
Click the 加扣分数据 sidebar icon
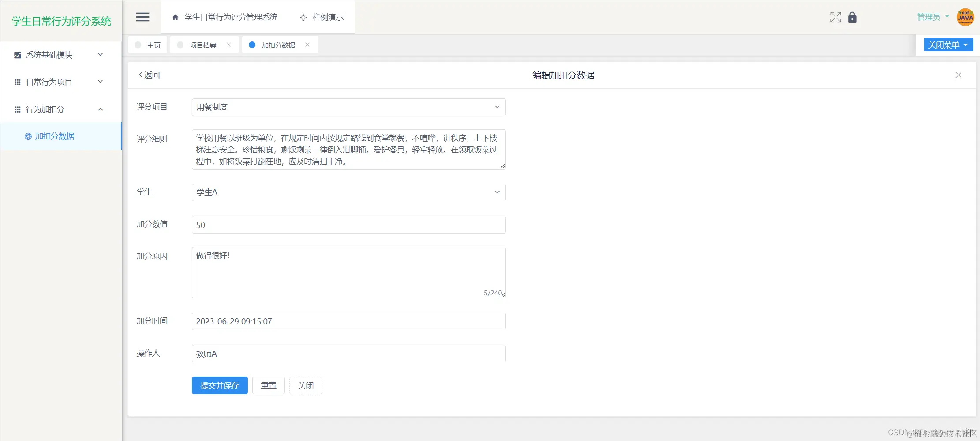28,136
